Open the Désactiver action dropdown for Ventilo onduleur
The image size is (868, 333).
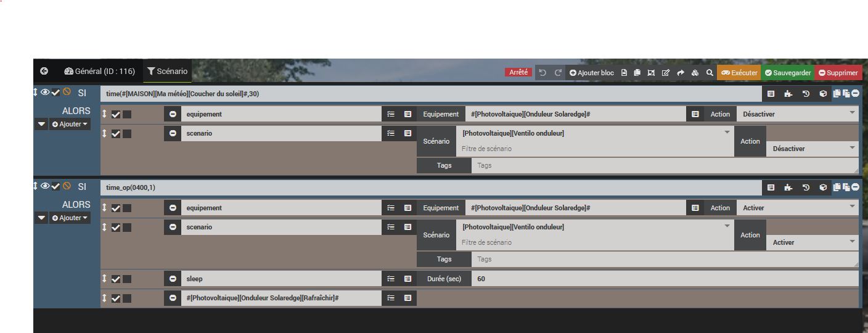[813, 149]
